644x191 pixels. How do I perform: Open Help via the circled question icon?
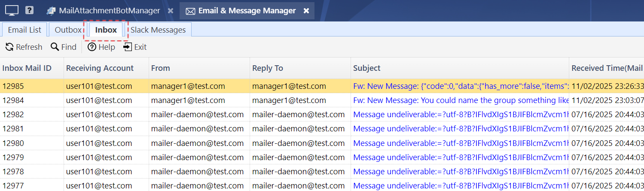pyautogui.click(x=92, y=47)
